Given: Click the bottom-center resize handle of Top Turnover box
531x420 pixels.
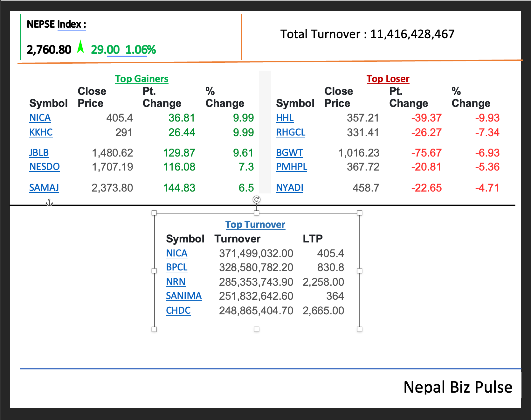Looking at the screenshot, I should [257, 329].
